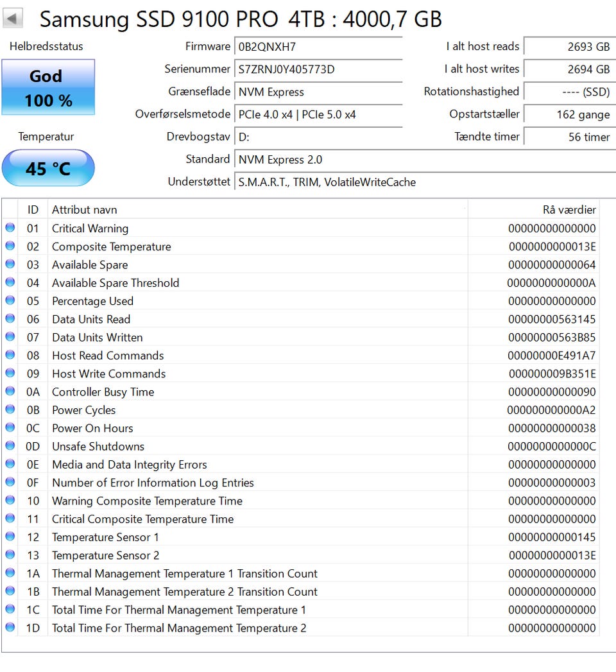Screen dimensions: 616x672
Task: Click the God 100 % health status button
Action: (x=48, y=87)
